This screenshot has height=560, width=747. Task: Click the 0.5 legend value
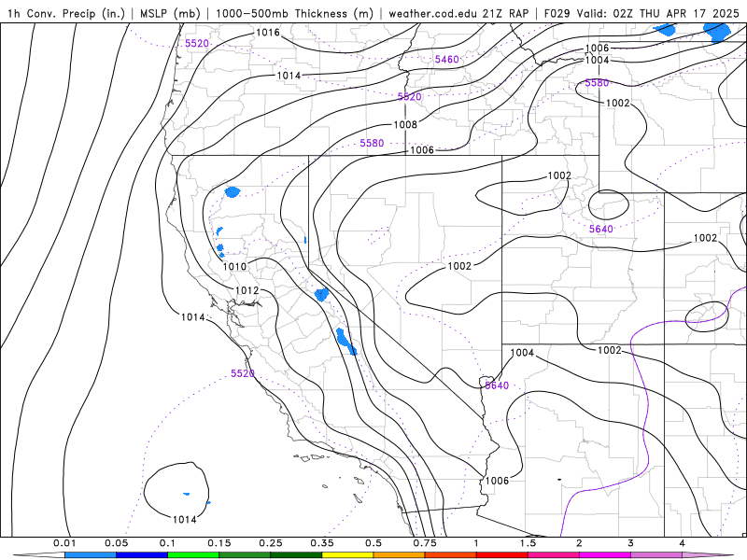pyautogui.click(x=373, y=543)
